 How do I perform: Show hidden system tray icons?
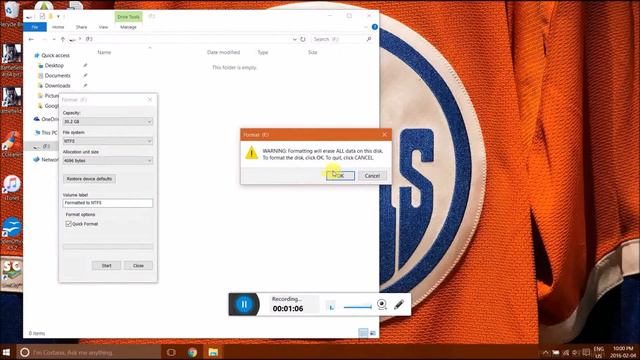coord(545,353)
